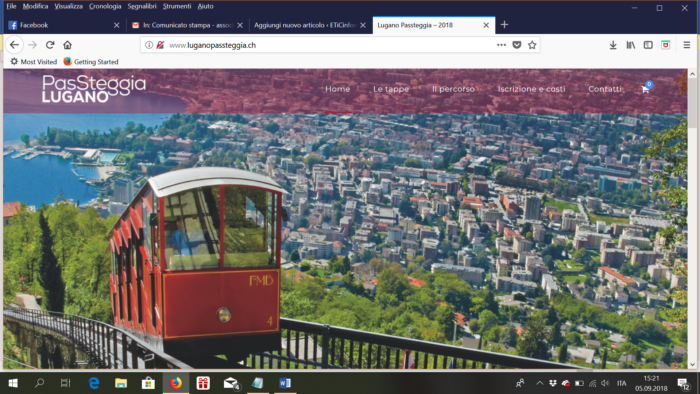Viewport: 700px width, 394px height.
Task: Open the Modifica menu
Action: click(35, 6)
